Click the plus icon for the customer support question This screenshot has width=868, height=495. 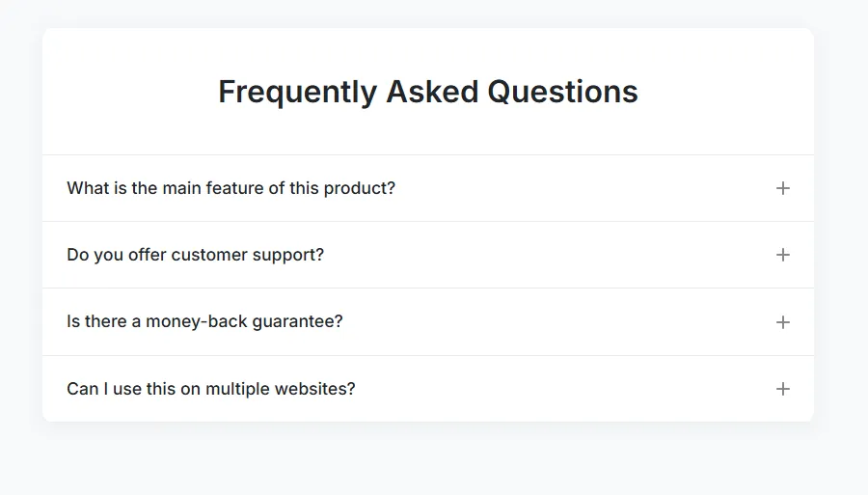pos(783,255)
